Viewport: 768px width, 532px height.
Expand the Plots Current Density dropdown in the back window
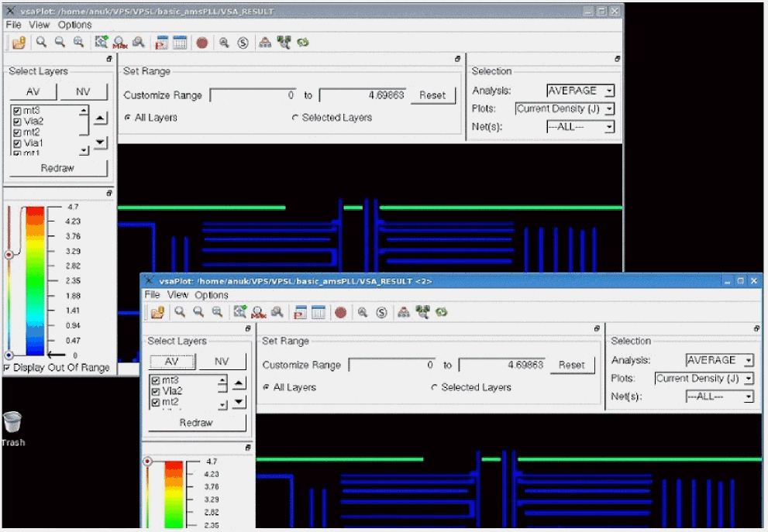(565, 109)
